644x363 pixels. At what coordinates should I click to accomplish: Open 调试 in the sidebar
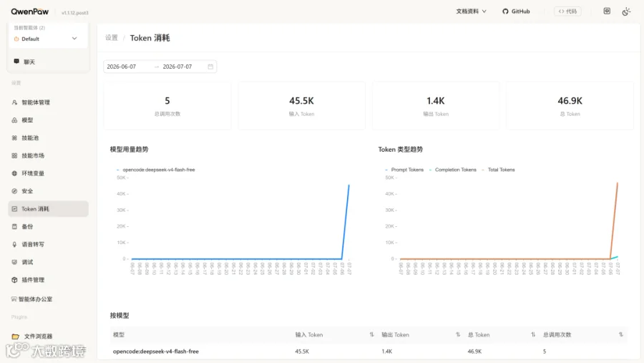48,262
